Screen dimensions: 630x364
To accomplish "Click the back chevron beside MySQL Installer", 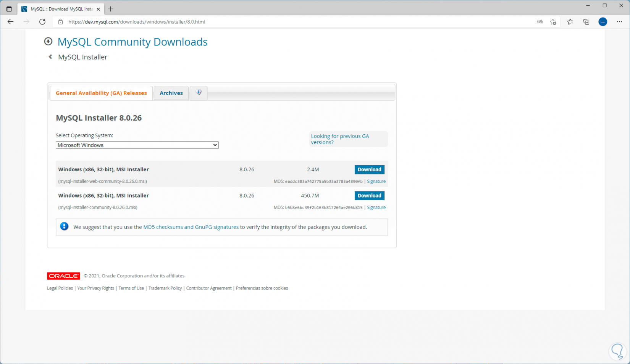I will (x=50, y=57).
